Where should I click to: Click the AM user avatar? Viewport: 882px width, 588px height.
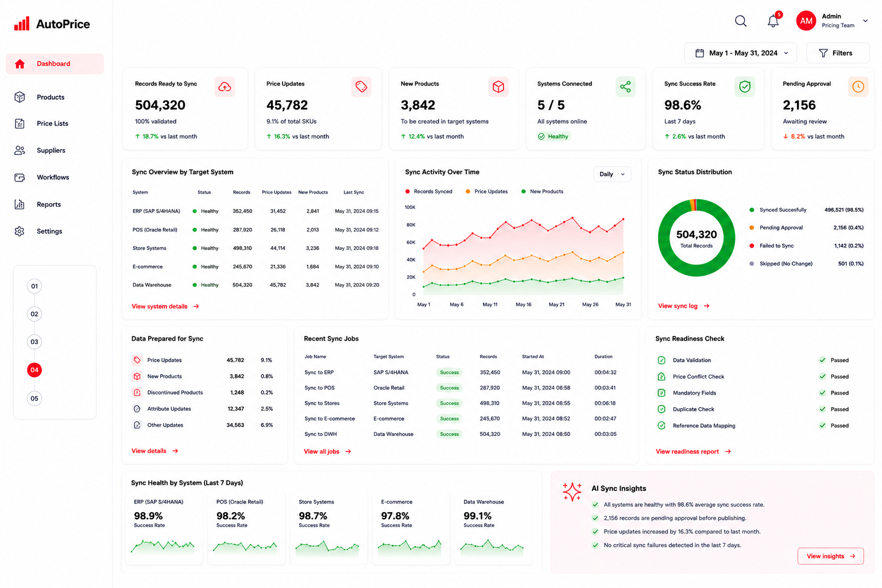[806, 21]
